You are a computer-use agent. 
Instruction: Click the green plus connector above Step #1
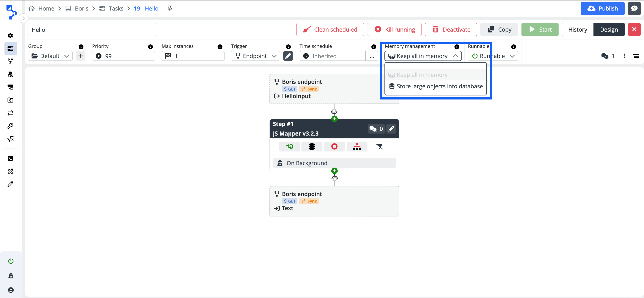coord(334,119)
